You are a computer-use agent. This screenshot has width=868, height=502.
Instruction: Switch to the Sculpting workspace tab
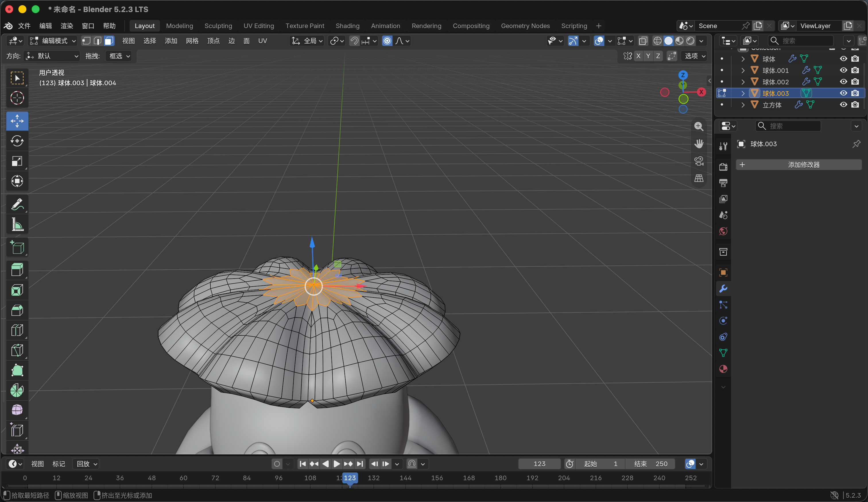[218, 26]
